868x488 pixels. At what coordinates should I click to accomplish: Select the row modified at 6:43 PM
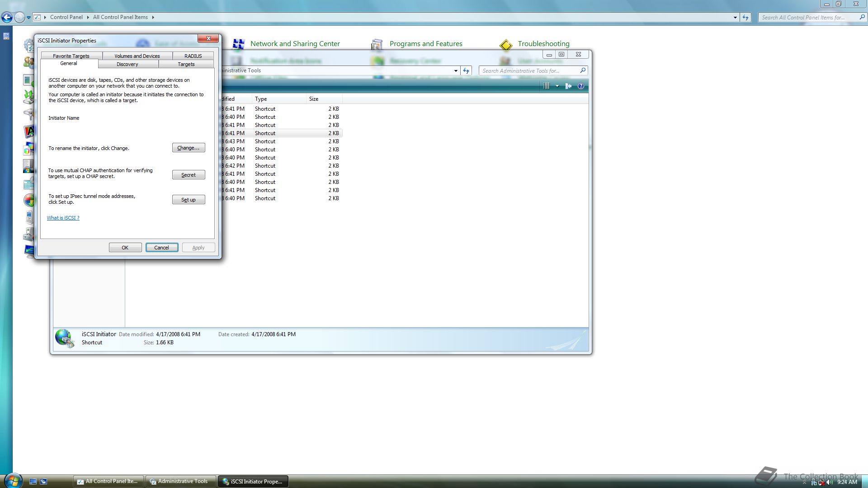coord(281,141)
